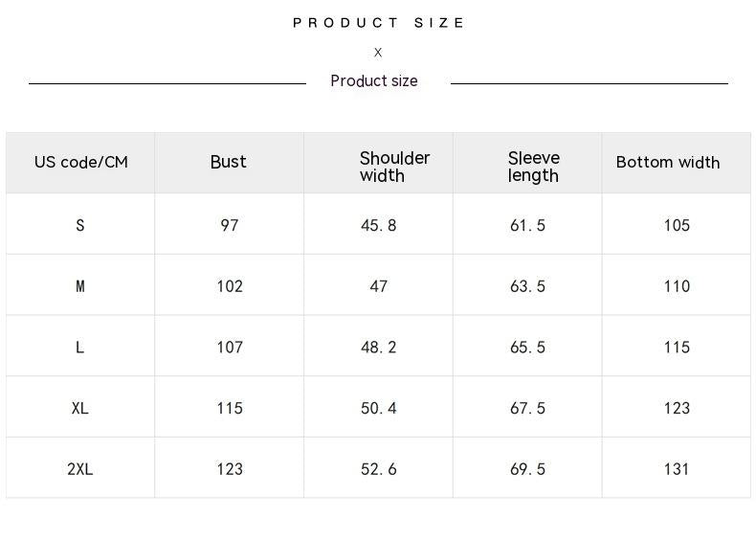Image resolution: width=756 pixels, height=540 pixels.
Task: Select shoulder width 47 for size M
Action: (x=379, y=286)
